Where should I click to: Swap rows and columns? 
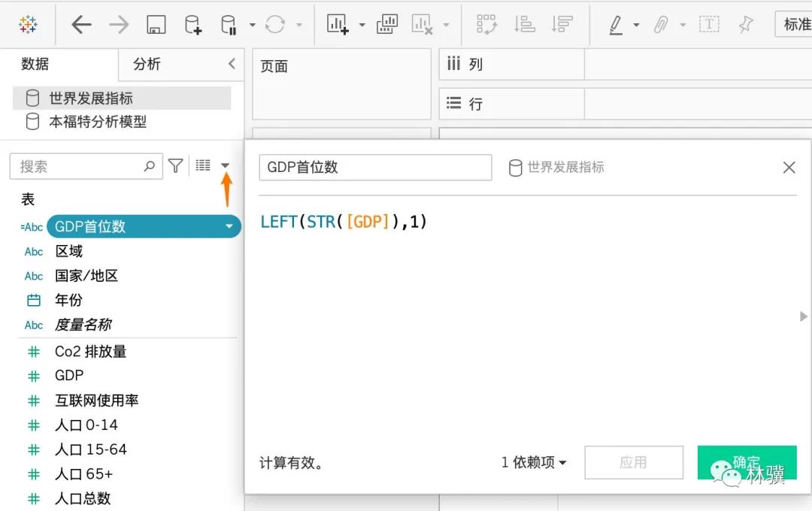[486, 24]
